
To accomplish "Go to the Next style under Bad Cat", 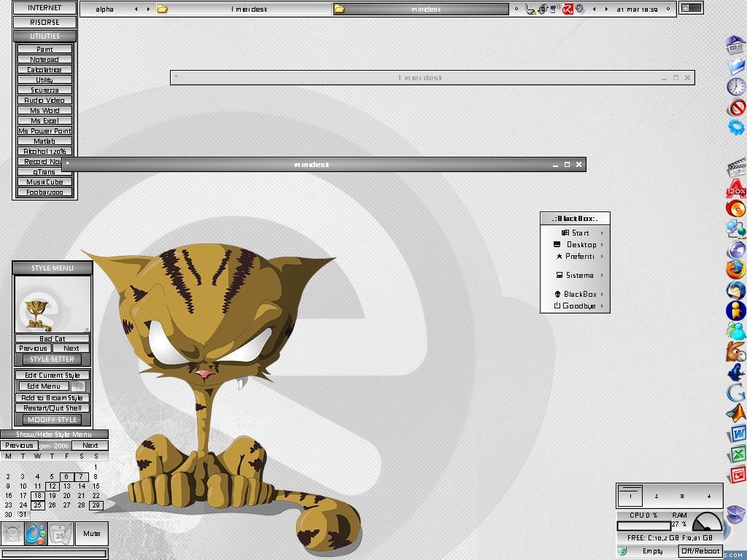I will pyautogui.click(x=71, y=349).
